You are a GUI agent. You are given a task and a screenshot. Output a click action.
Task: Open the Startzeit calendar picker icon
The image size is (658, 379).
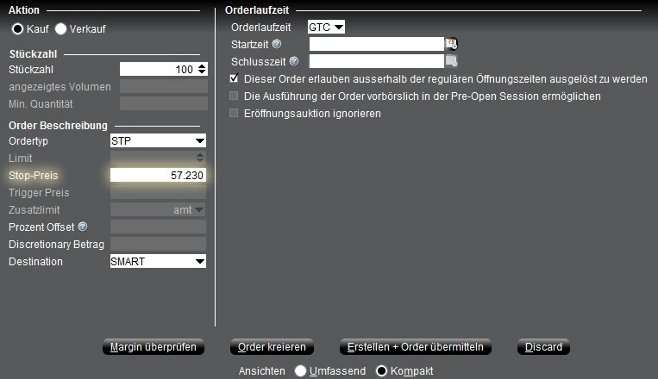pos(451,44)
